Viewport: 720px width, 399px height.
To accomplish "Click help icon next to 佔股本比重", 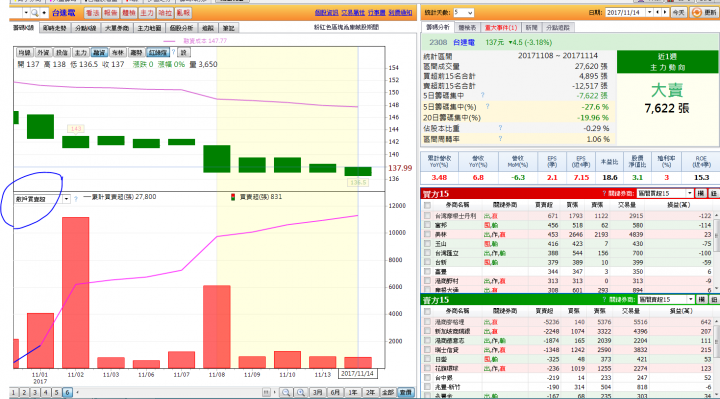I will click(500, 128).
